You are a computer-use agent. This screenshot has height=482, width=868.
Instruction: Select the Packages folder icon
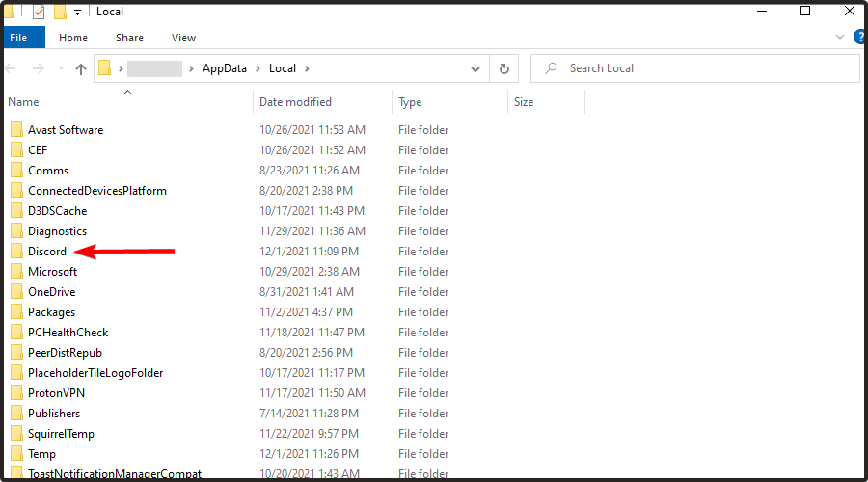[16, 312]
